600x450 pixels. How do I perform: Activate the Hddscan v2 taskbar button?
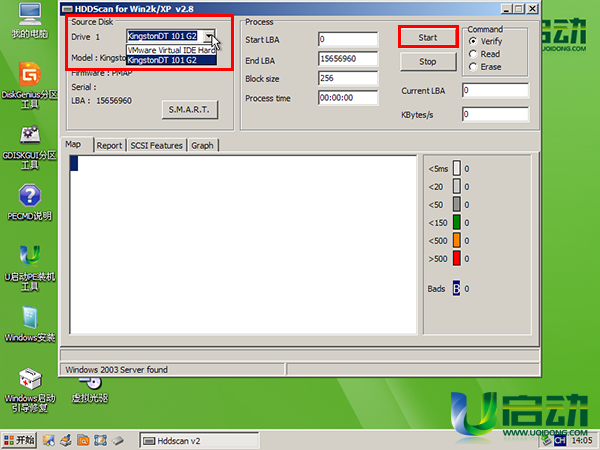click(x=199, y=441)
